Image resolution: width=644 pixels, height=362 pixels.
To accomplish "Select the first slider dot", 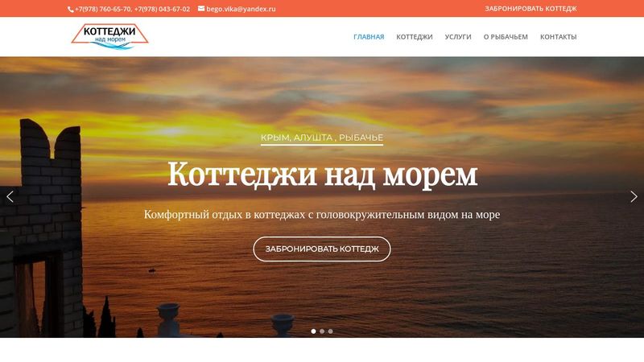I will (313, 331).
